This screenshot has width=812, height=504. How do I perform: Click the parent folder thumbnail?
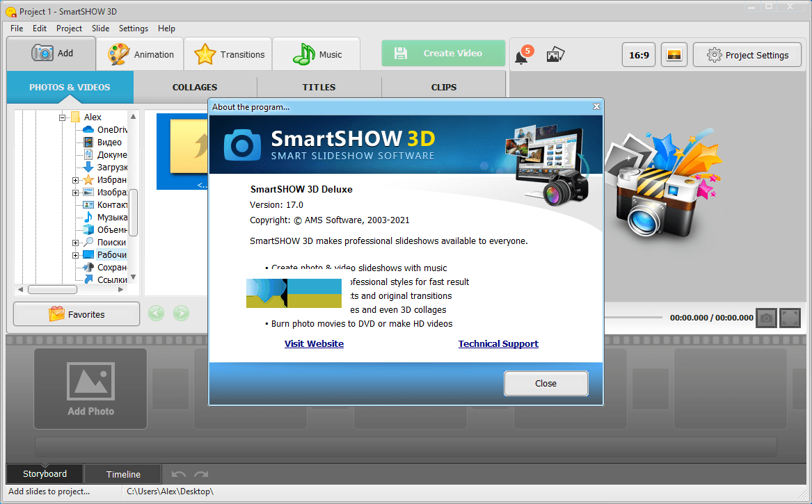click(x=182, y=152)
